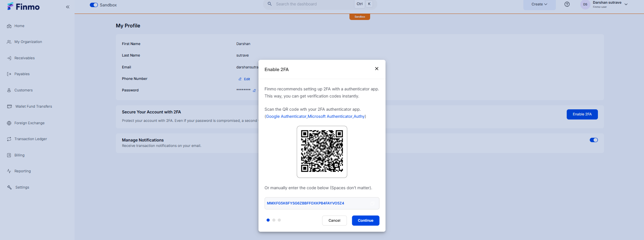Click the Foreign Exchange globe icon

pyautogui.click(x=9, y=123)
